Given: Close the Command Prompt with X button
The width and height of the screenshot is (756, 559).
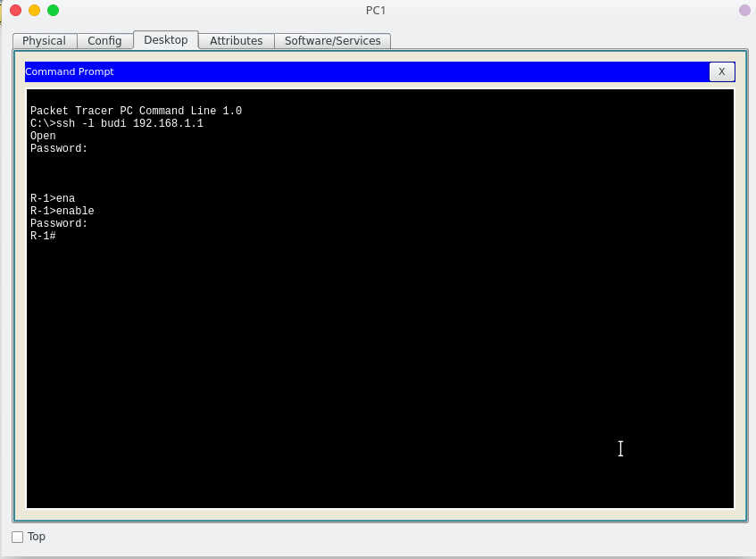Looking at the screenshot, I should pyautogui.click(x=722, y=71).
